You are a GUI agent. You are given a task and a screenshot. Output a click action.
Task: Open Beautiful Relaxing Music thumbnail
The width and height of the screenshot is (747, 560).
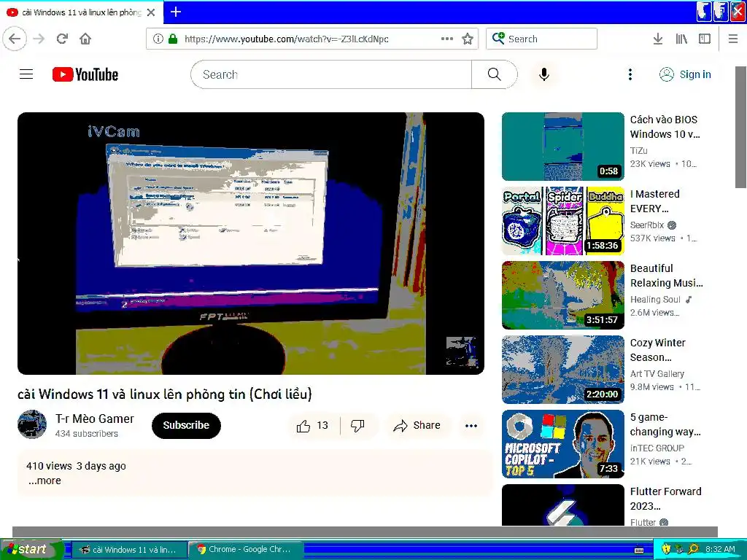click(562, 295)
